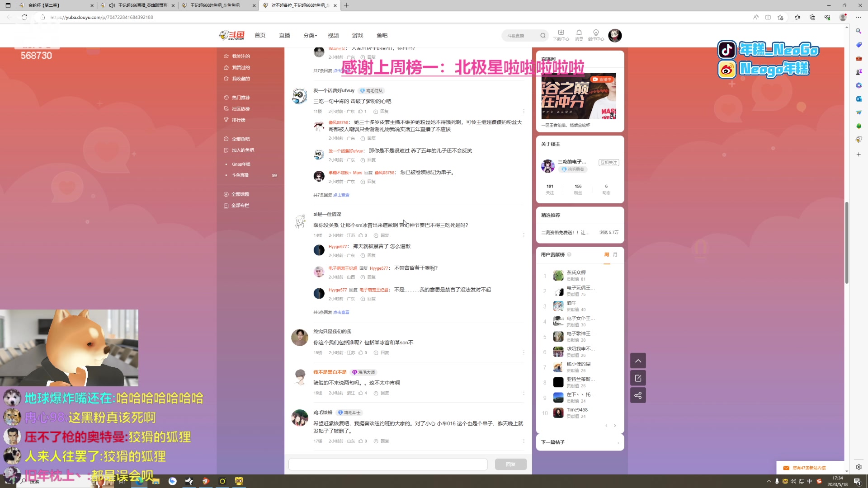Click the help icon beside 用户贡献榜

pyautogui.click(x=569, y=254)
